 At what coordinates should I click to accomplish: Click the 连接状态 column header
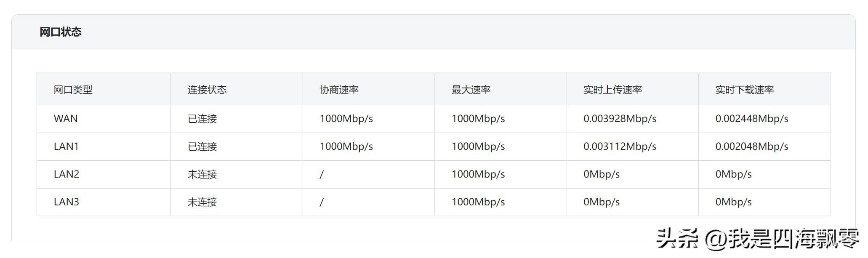[x=207, y=90]
